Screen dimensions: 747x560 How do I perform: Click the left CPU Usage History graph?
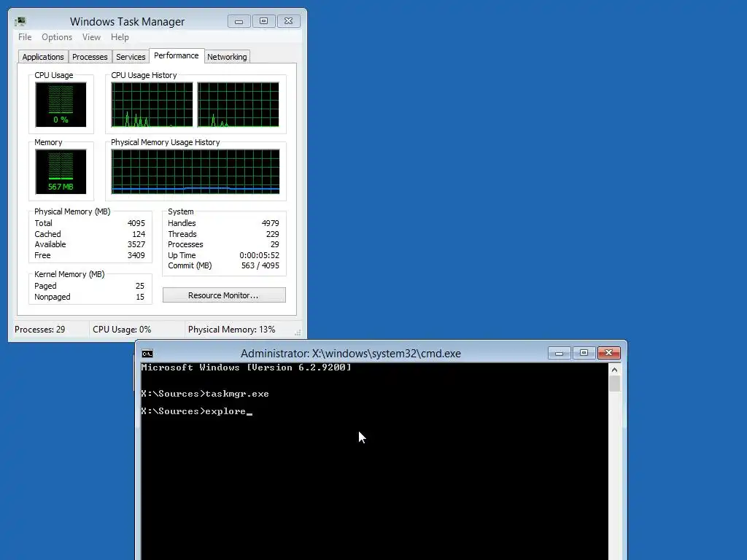coord(152,105)
